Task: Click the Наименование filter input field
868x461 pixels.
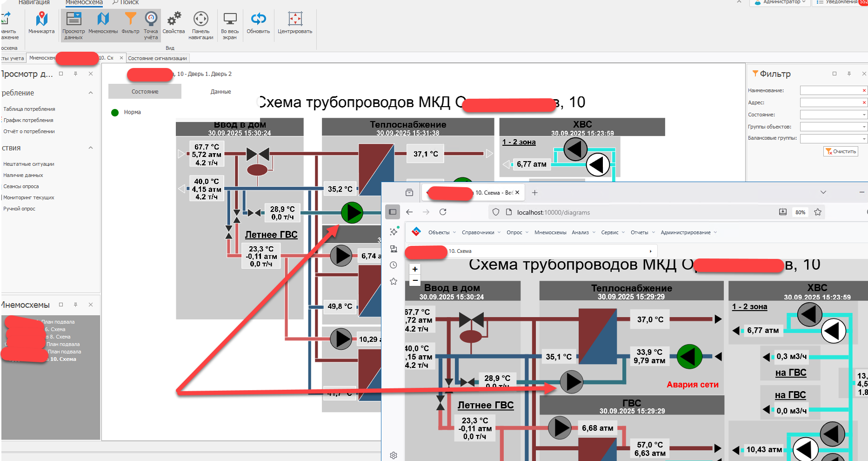Action: 830,90
